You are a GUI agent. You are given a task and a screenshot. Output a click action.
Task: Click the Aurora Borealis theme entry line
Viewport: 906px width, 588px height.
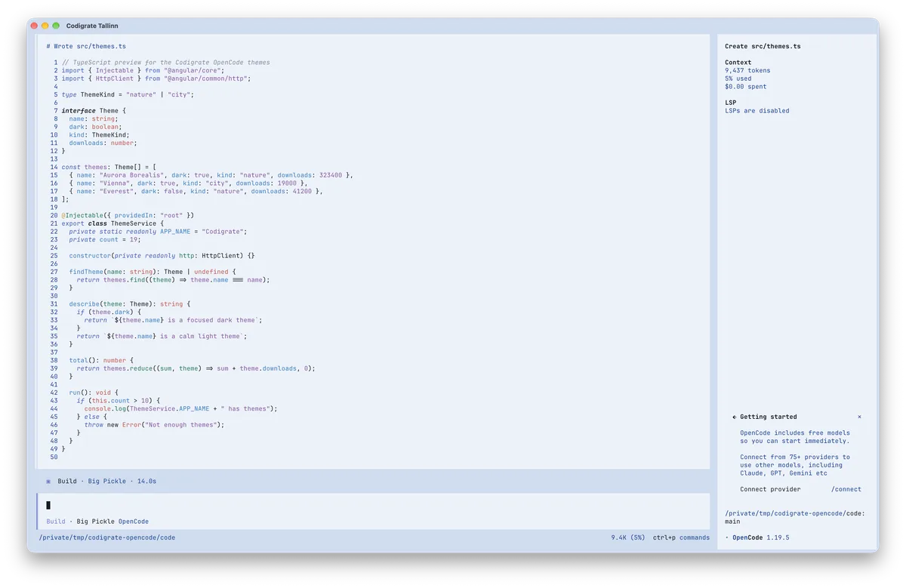tap(211, 175)
